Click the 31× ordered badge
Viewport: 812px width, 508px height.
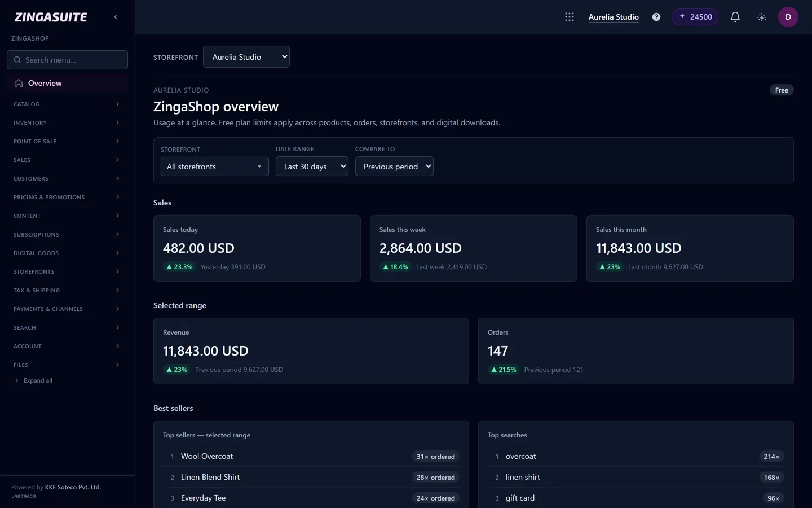click(x=435, y=457)
